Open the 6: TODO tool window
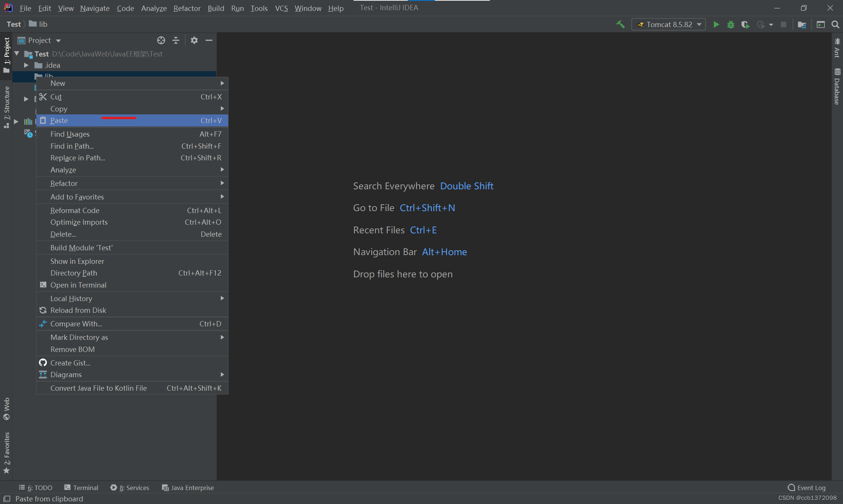 pyautogui.click(x=36, y=487)
